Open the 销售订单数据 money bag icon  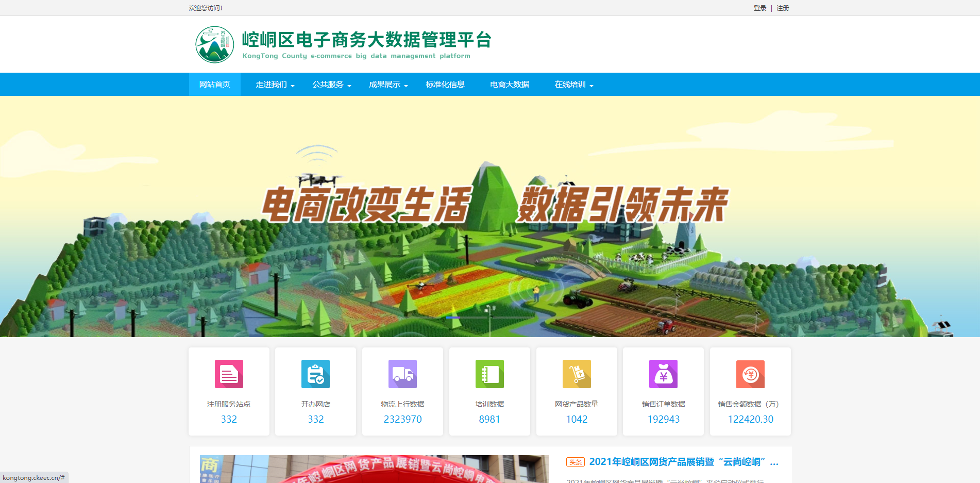(663, 374)
